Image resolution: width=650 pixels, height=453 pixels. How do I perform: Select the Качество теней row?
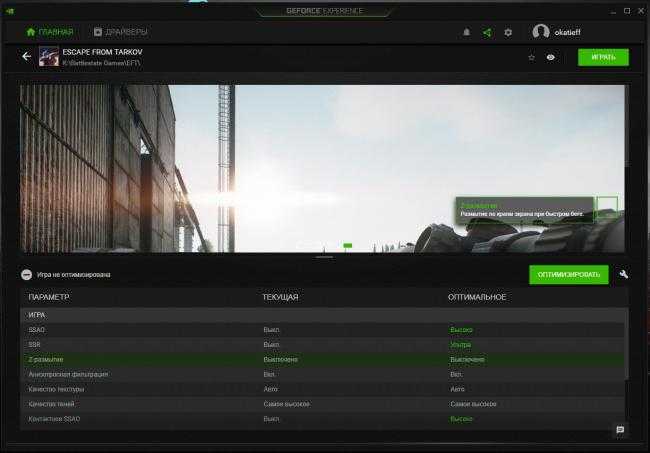(323, 404)
